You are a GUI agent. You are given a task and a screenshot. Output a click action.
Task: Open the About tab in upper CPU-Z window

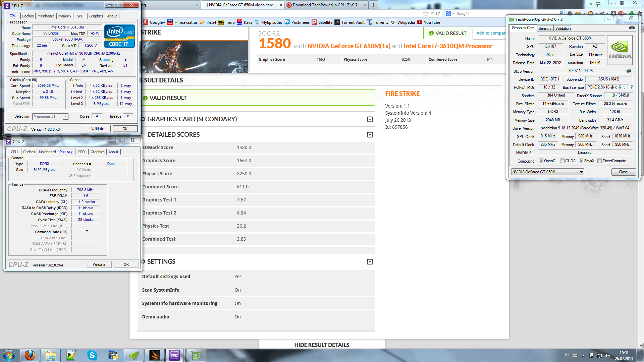click(112, 16)
